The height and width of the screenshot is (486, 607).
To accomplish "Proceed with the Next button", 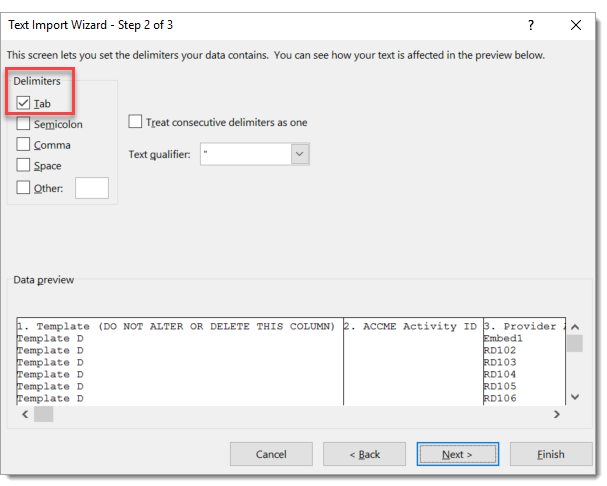I will (x=457, y=454).
